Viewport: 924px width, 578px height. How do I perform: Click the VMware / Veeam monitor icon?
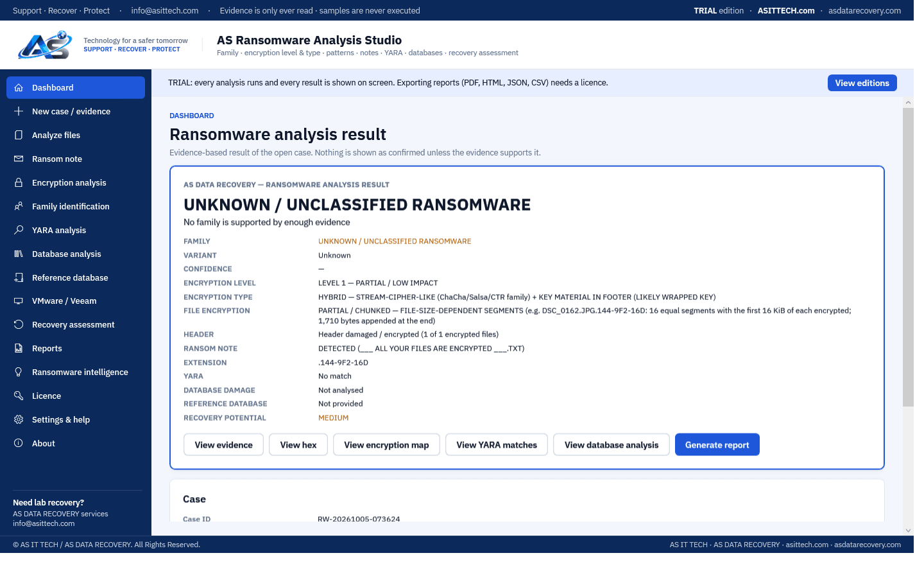point(19,301)
